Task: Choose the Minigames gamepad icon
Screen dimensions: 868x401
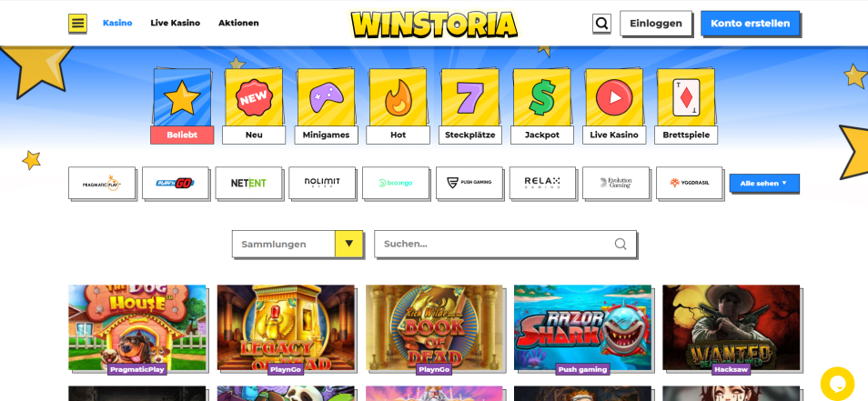Action: pyautogui.click(x=326, y=98)
